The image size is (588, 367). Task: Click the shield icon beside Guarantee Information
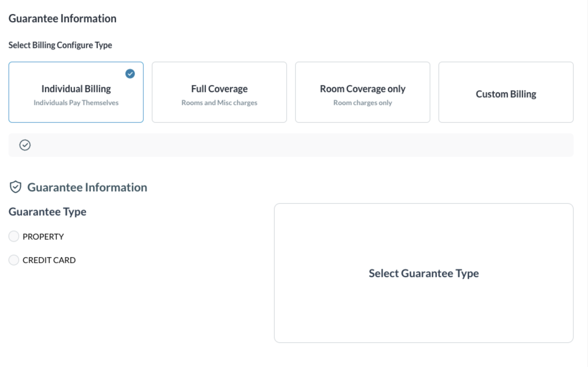[16, 187]
